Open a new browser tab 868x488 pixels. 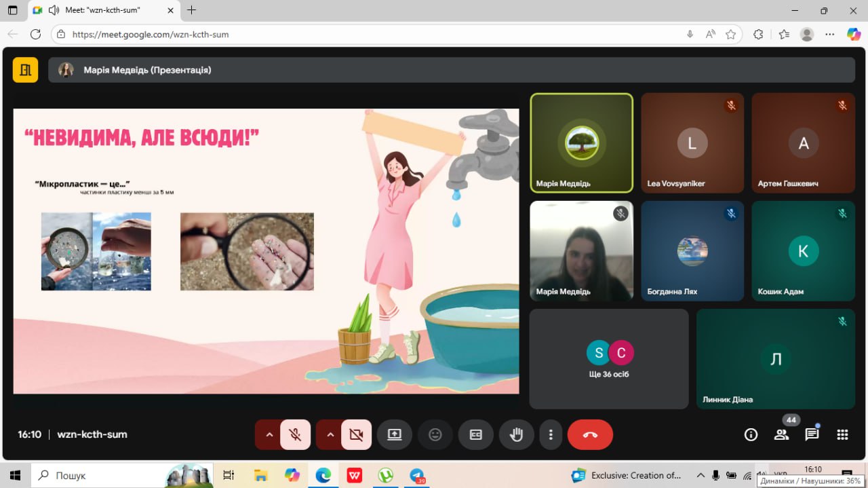tap(192, 10)
